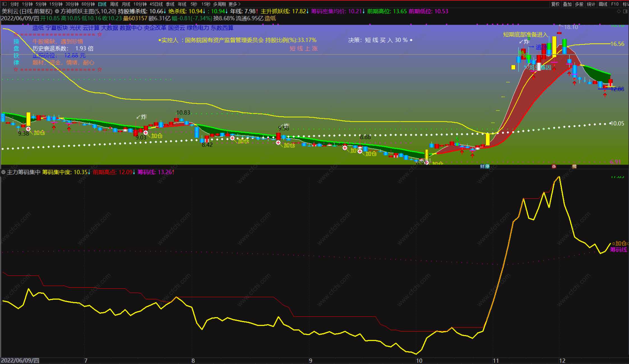Click the 叠加 overlay button
Screen dimensions: 629x364
tap(567, 4)
